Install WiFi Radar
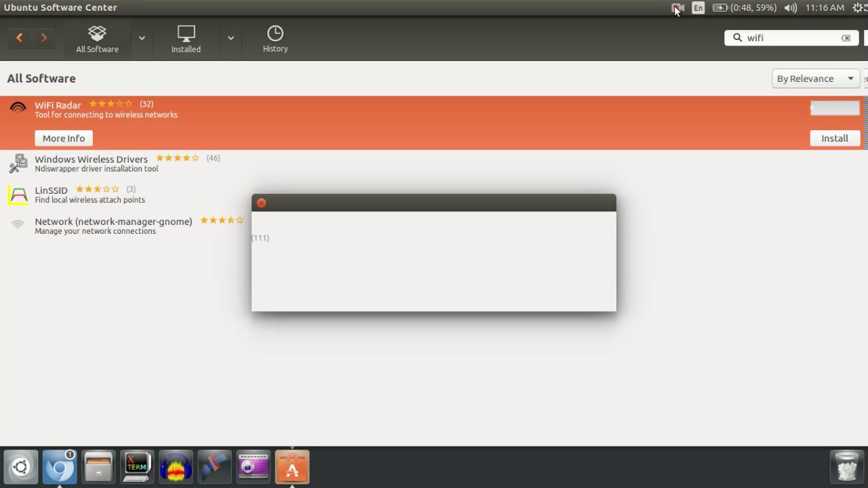 pyautogui.click(x=835, y=138)
